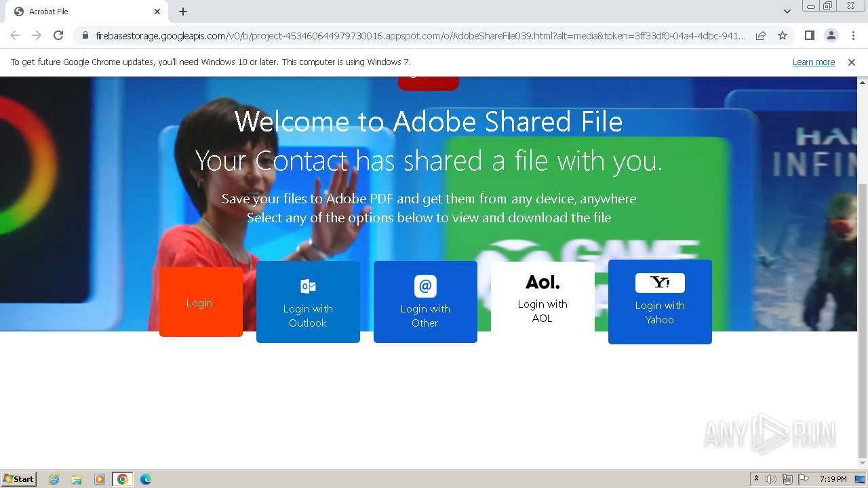Open the Windows Start menu
Viewport: 868px width, 488px height.
pos(19,479)
